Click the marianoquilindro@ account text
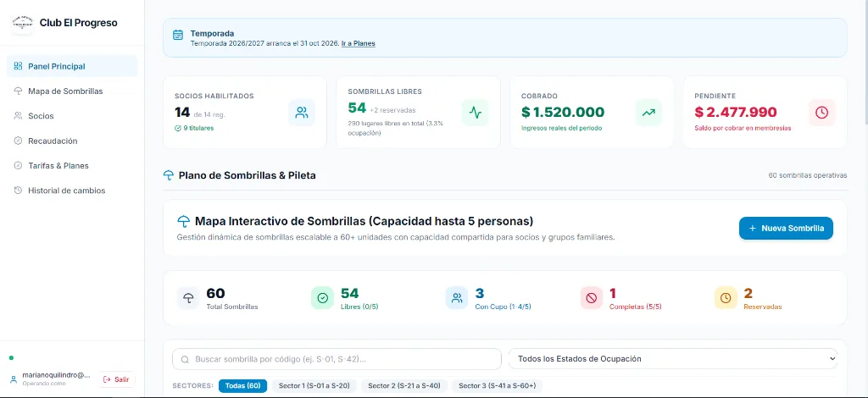Image resolution: width=868 pixels, height=398 pixels. (x=56, y=375)
